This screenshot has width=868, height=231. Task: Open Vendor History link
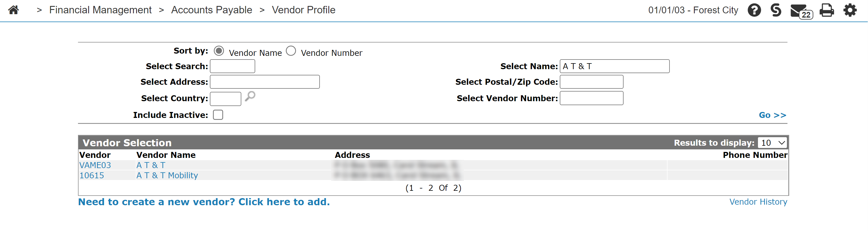(x=758, y=202)
